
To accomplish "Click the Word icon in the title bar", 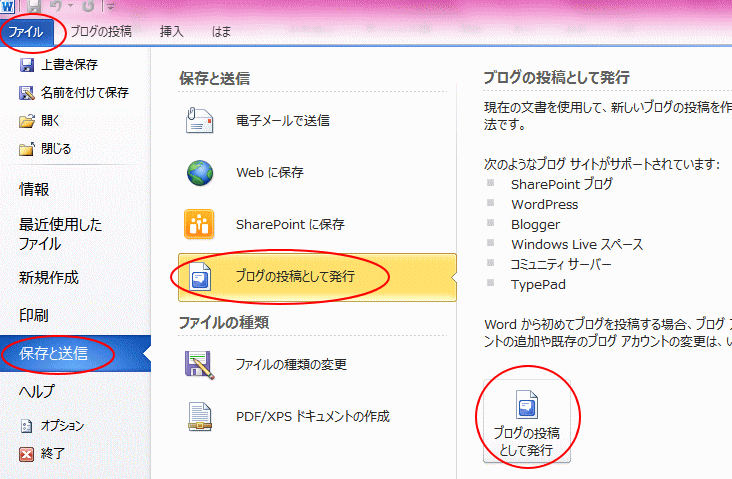I will coord(7,7).
